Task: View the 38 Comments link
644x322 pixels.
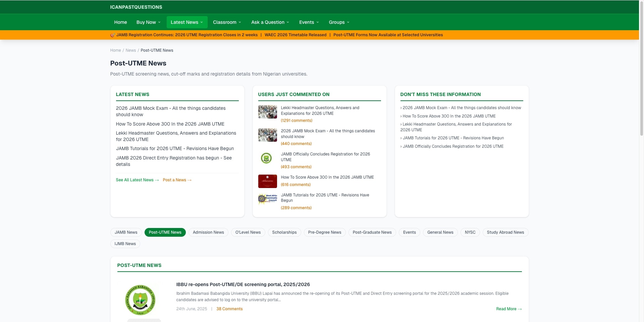Action: tap(229, 309)
